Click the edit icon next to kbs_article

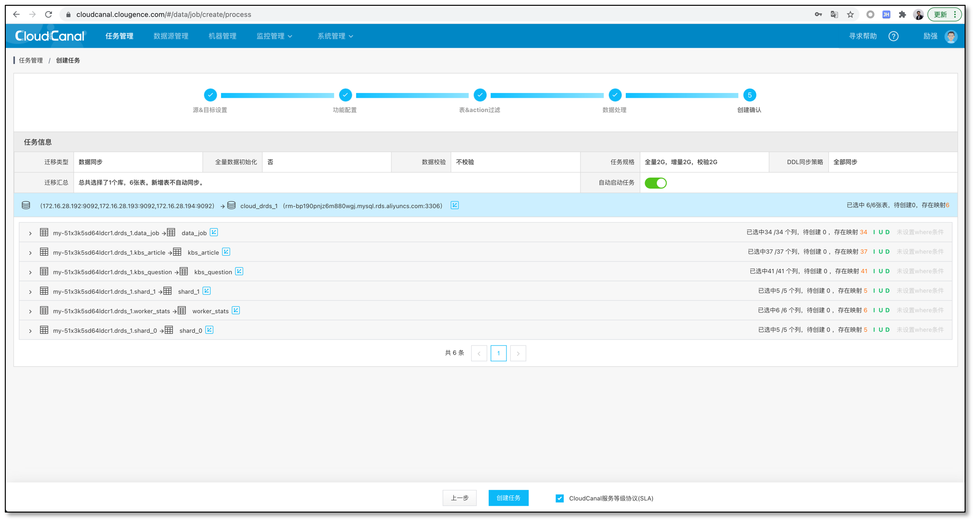tap(226, 252)
